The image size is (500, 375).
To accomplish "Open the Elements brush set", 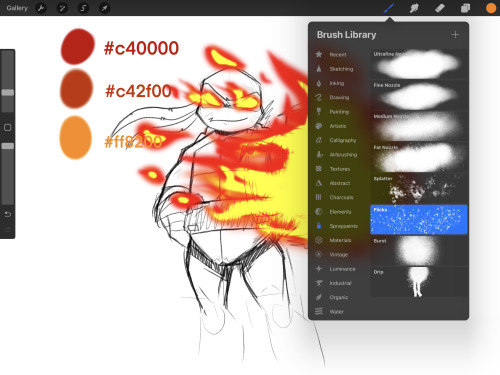I will click(338, 212).
